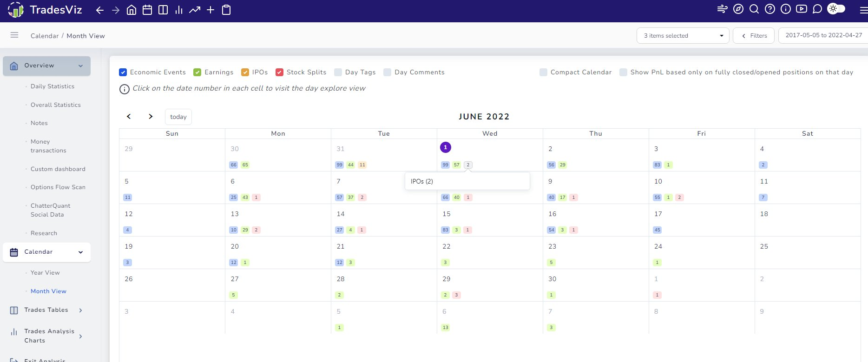This screenshot has width=868, height=362.
Task: Click the green 65 badge on May 30
Action: click(245, 165)
